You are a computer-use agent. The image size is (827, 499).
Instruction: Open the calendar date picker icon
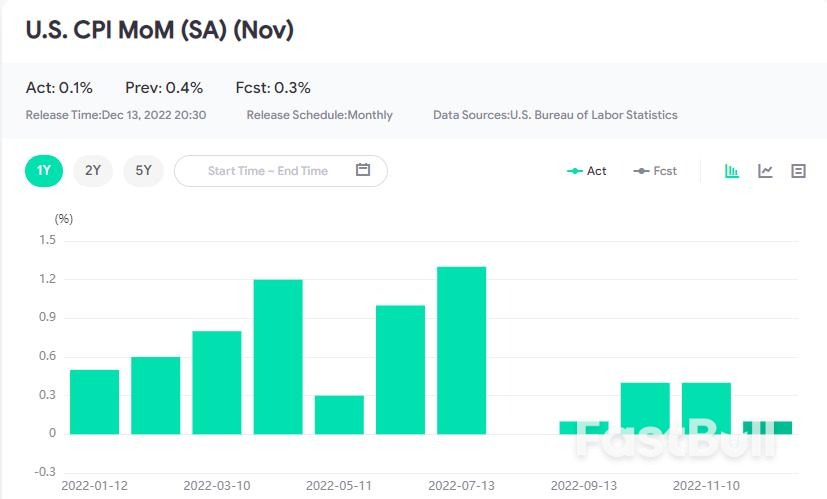click(x=363, y=170)
